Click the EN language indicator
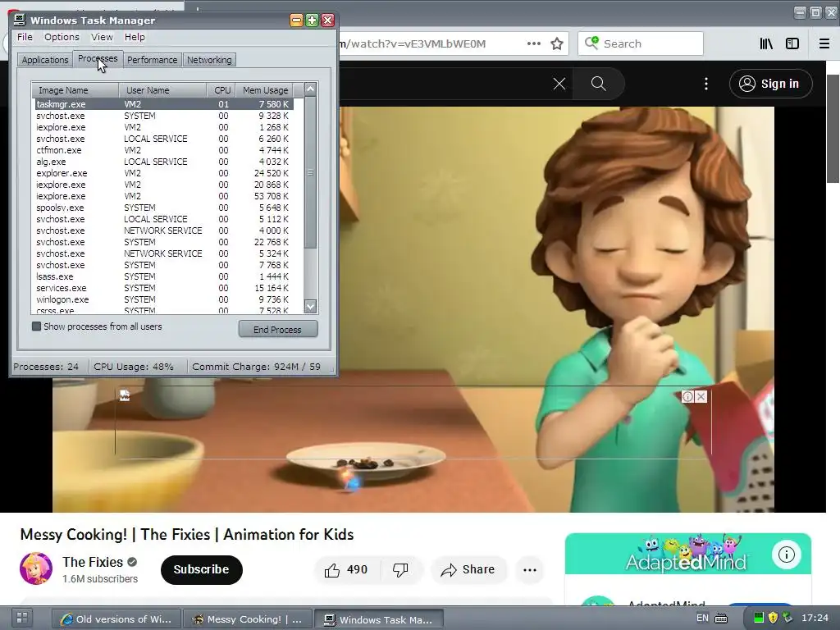This screenshot has width=840, height=630. click(x=702, y=618)
